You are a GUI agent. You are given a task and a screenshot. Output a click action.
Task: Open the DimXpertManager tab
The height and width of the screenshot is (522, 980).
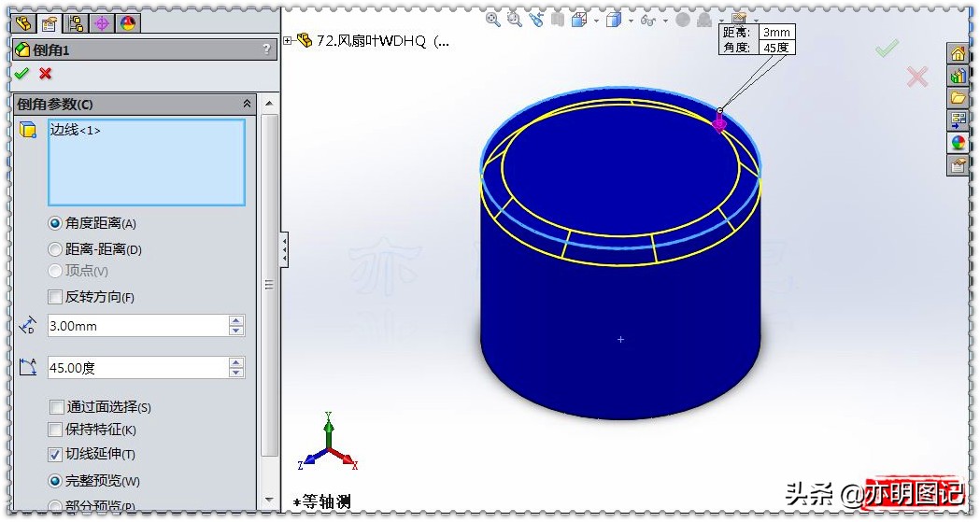coord(102,23)
